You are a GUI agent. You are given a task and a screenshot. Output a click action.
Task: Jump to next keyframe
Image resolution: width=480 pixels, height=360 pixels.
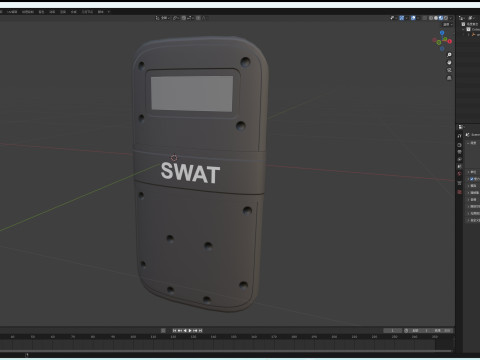click(195, 330)
